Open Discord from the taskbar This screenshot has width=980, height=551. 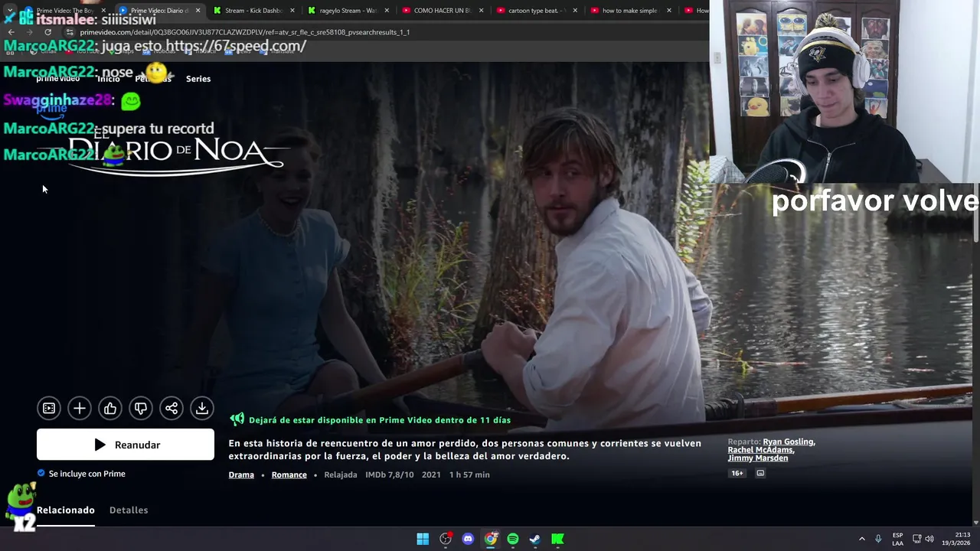point(468,539)
